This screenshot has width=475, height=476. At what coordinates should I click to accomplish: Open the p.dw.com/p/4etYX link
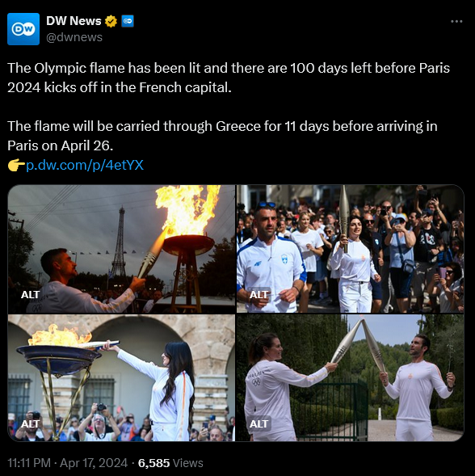tap(85, 165)
